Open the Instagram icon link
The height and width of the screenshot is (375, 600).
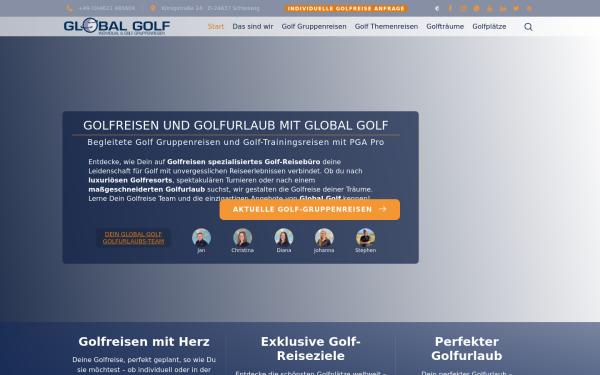(463, 8)
